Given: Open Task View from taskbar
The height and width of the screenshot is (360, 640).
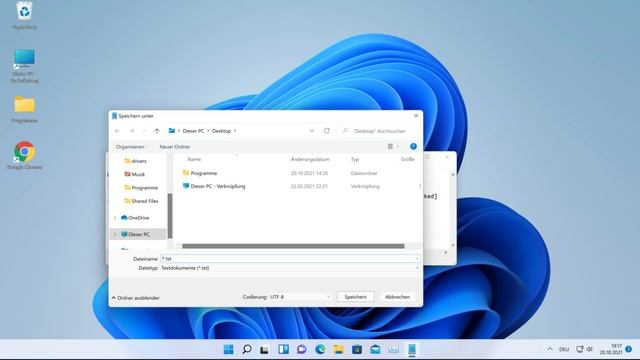Looking at the screenshot, I should tap(264, 349).
